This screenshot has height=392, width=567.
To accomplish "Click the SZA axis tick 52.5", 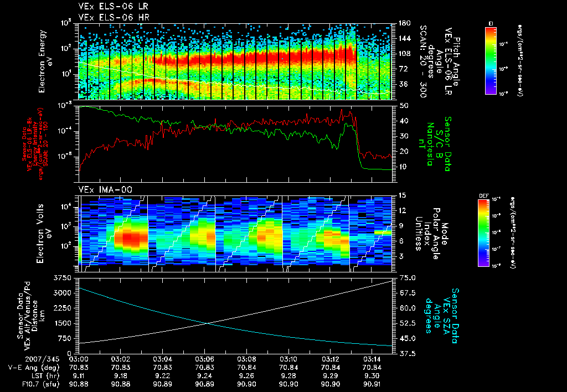I will [x=407, y=323].
